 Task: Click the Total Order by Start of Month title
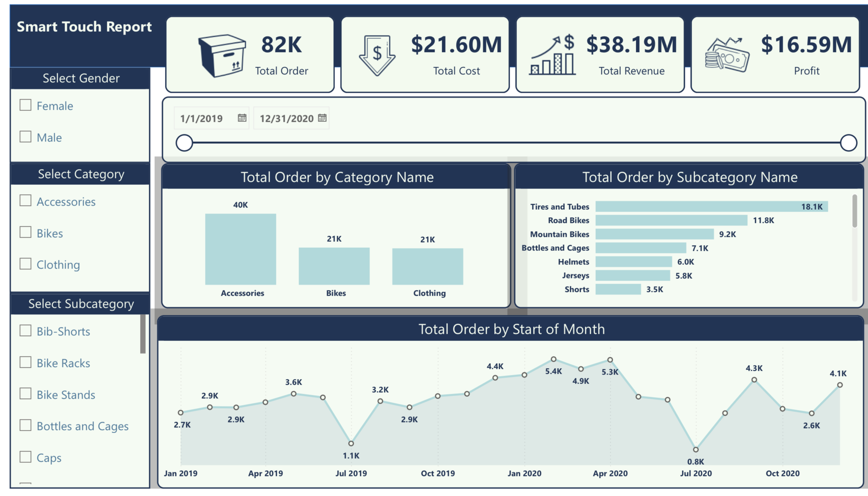(x=512, y=329)
